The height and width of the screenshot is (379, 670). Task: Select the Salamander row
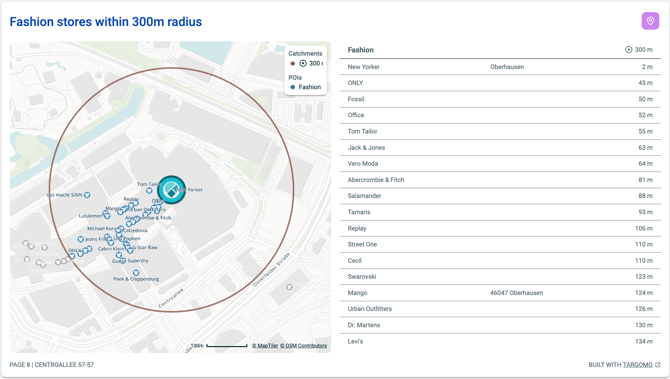[x=500, y=196]
